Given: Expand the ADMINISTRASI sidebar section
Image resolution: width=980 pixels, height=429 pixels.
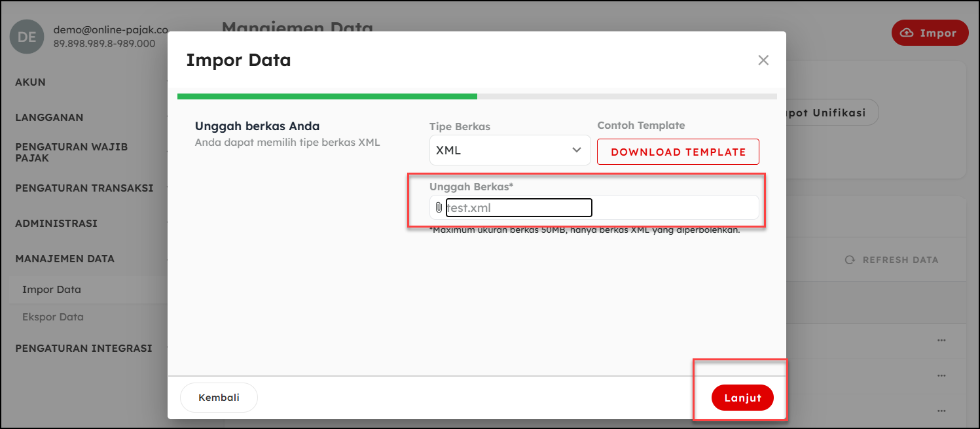Looking at the screenshot, I should (x=56, y=224).
